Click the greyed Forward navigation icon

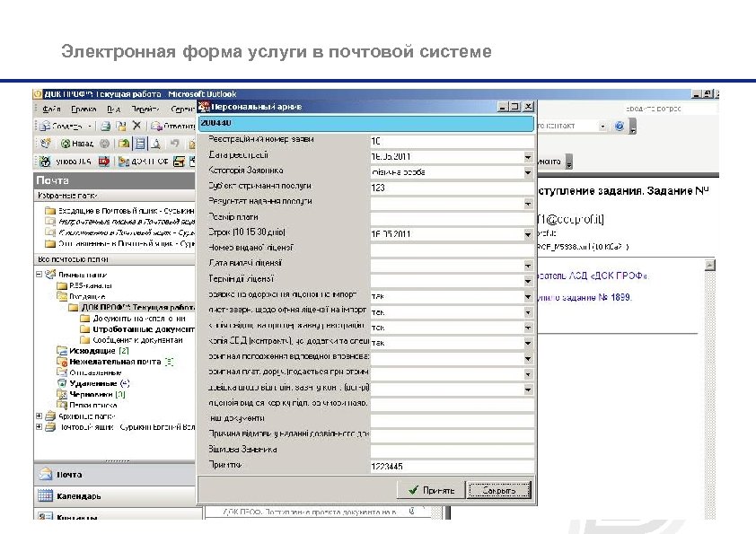click(x=104, y=143)
